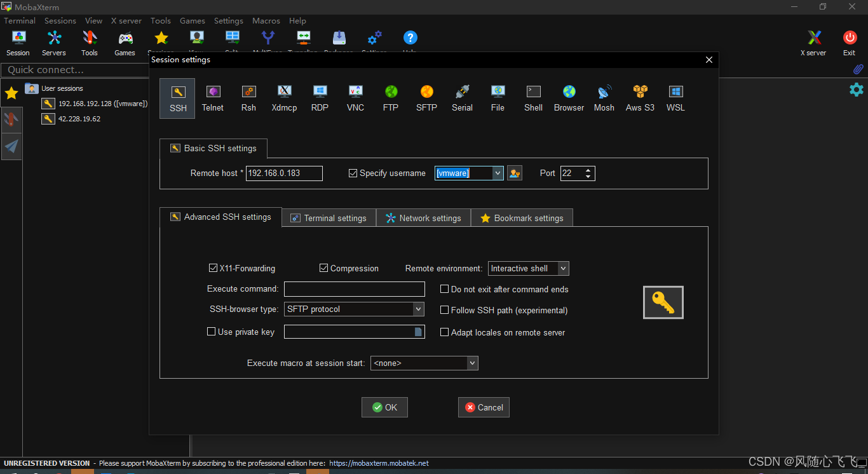Toggle X11-Forwarding checkbox
The width and height of the screenshot is (868, 474).
click(x=214, y=268)
